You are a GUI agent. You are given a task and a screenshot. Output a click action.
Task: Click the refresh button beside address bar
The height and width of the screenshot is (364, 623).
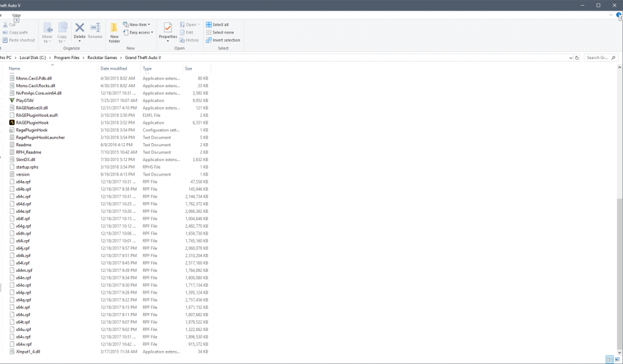[x=577, y=58]
